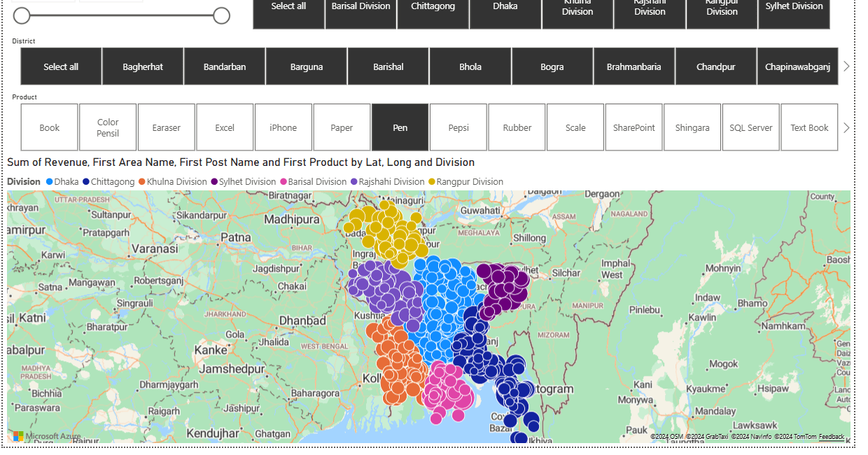Select the Bagherhat district tile
This screenshot has width=868, height=455.
[x=143, y=66]
